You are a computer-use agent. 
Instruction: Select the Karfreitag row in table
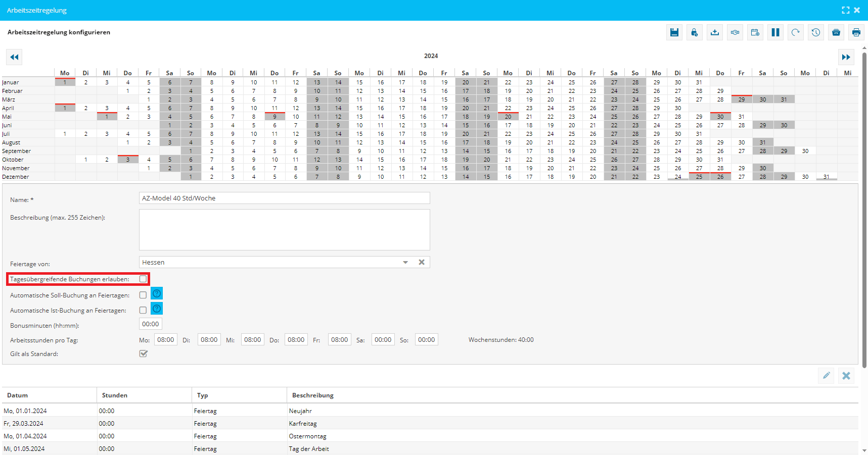(x=302, y=424)
